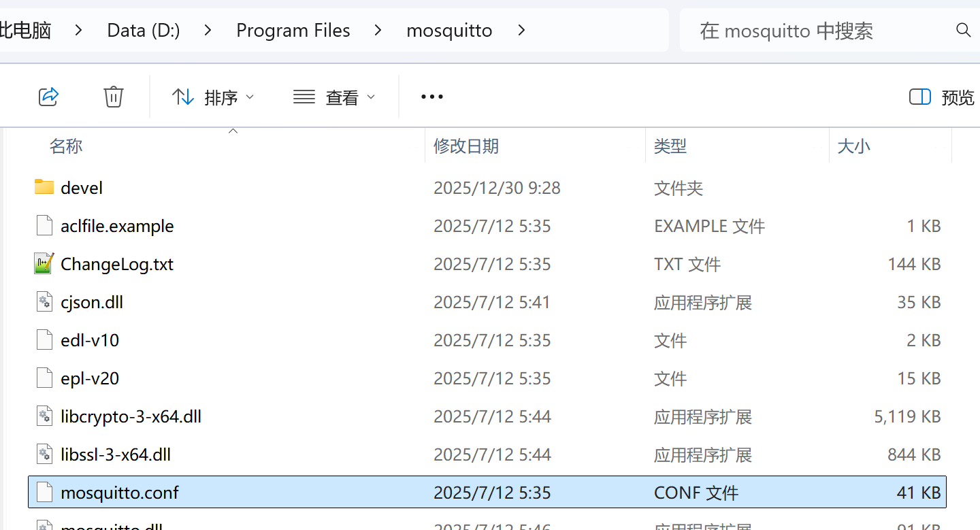The image size is (980, 530).
Task: Open the Sort (排序) dropdown menu
Action: point(213,97)
